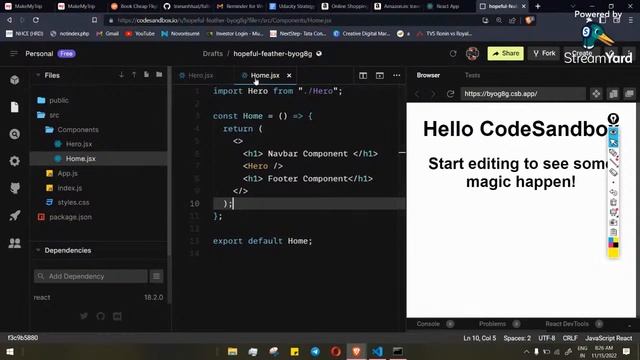Close the Home.jsx editor tab
Image resolution: width=640 pixels, height=360 pixels.
coord(289,76)
